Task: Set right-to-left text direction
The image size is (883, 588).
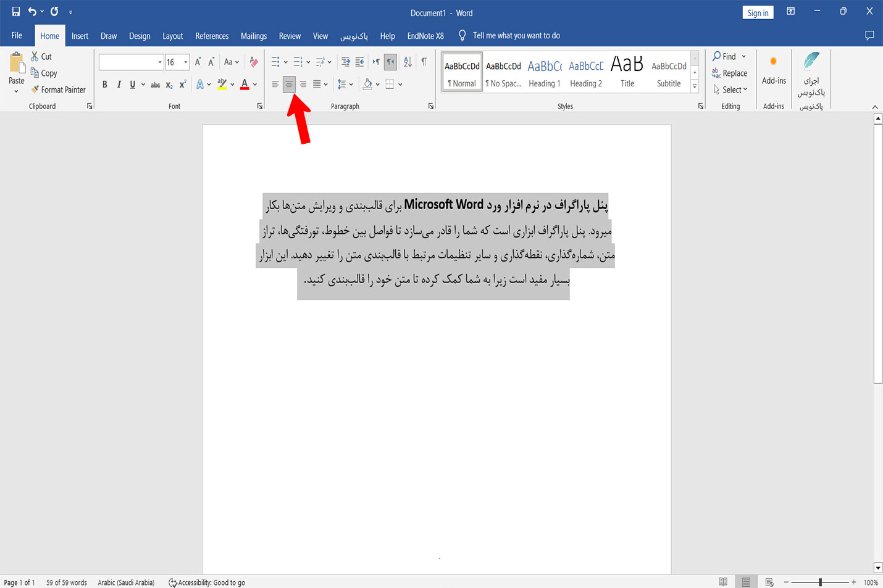Action: (390, 62)
